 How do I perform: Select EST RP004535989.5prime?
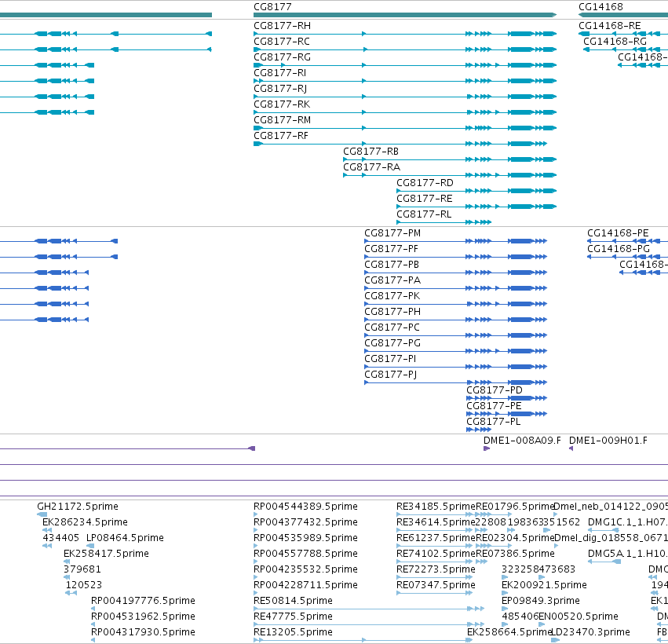pos(305,538)
